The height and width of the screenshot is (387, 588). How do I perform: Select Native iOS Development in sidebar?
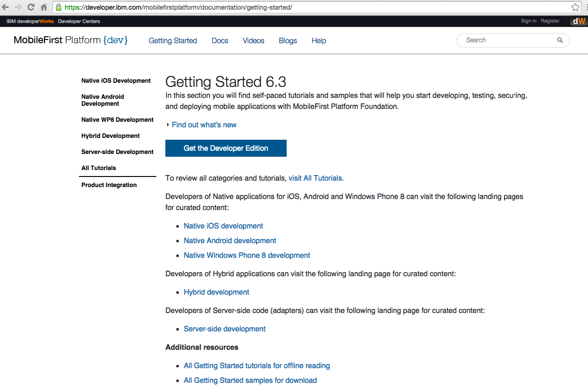tap(116, 80)
